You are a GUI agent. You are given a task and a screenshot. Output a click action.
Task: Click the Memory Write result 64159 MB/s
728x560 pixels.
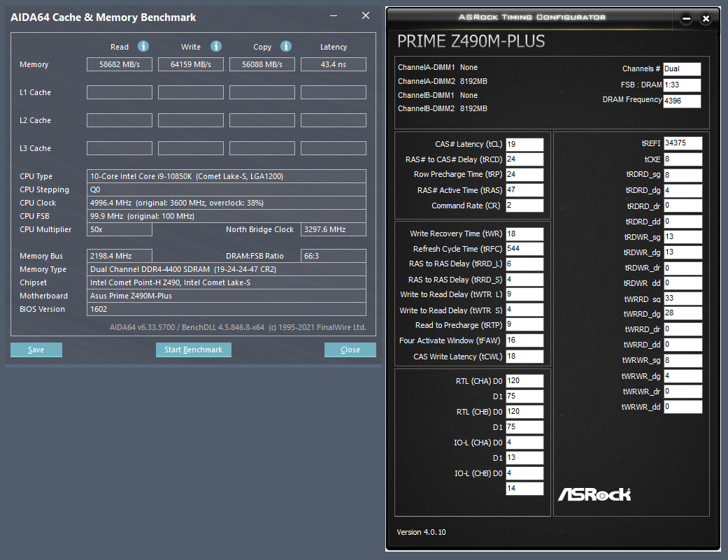click(191, 64)
